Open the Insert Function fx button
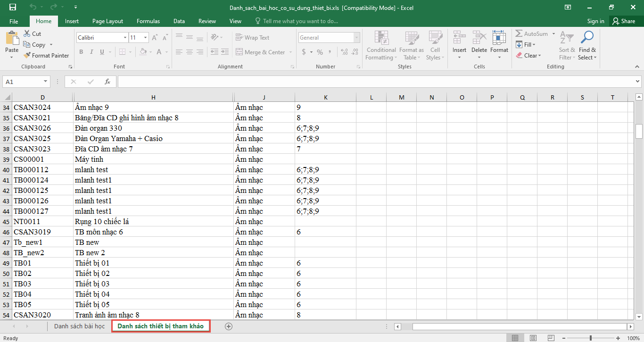Screen dimensions: 644x342 click(107, 82)
